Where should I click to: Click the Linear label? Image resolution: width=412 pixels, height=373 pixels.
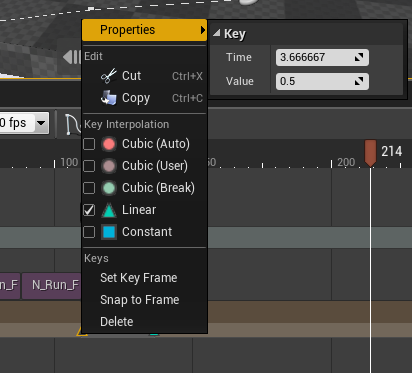point(139,210)
